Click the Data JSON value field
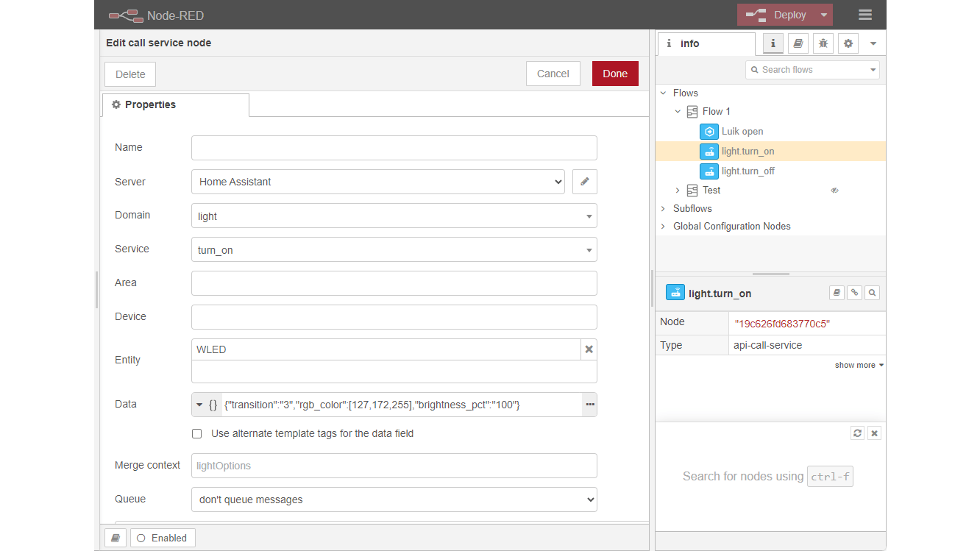980x551 pixels. point(402,405)
